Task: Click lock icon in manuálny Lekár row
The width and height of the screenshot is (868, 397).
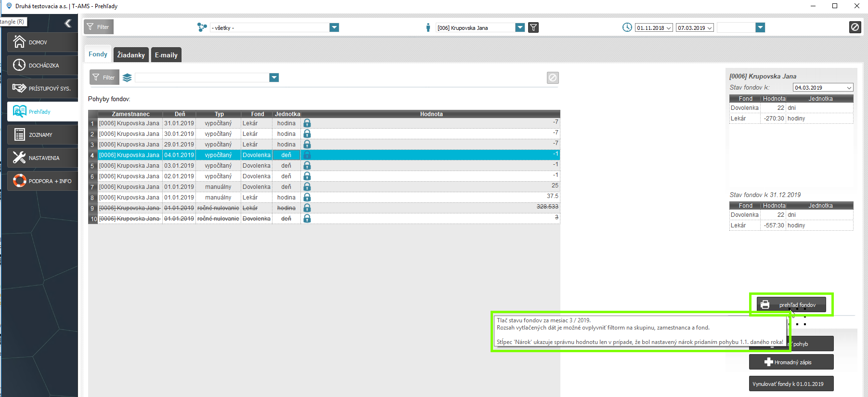Action: point(307,198)
